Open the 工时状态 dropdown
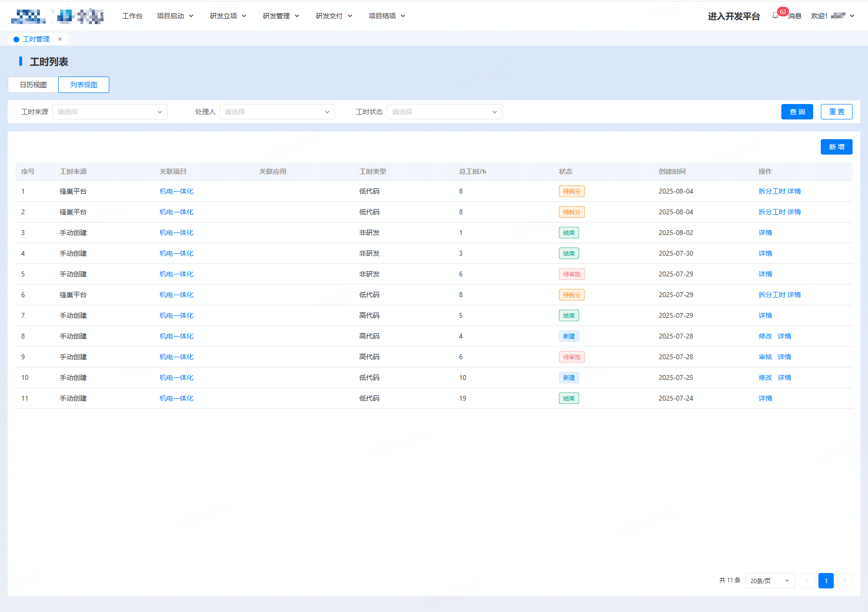 (x=445, y=112)
